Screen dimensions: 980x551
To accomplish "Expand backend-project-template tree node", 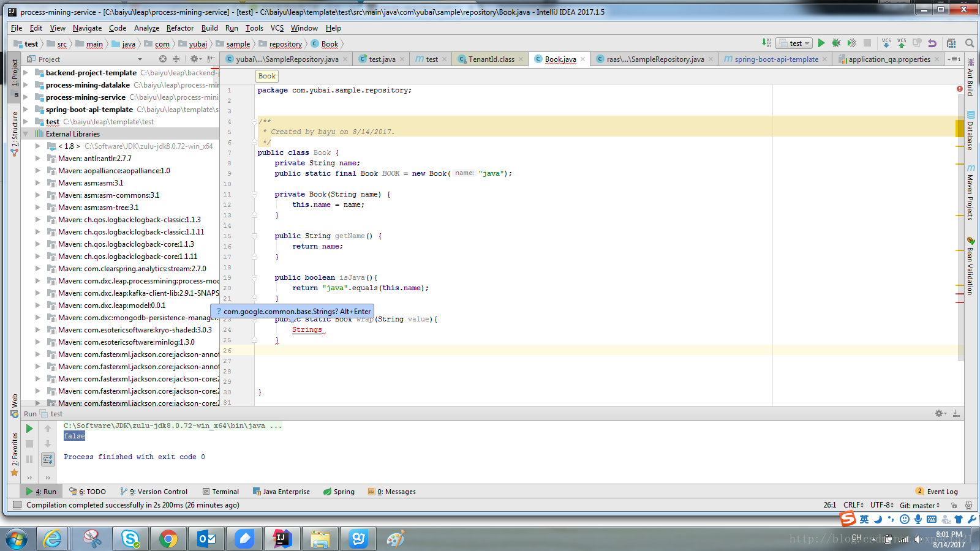I will (26, 72).
